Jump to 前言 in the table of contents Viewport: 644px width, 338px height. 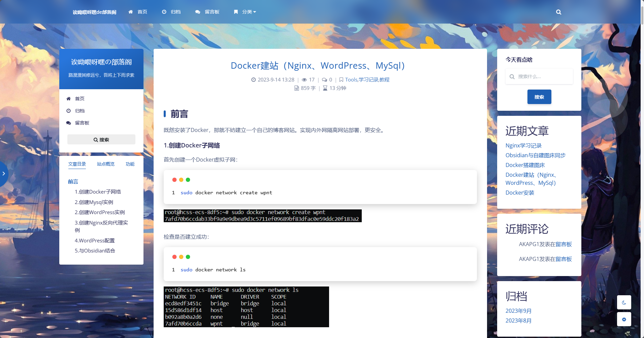click(73, 182)
